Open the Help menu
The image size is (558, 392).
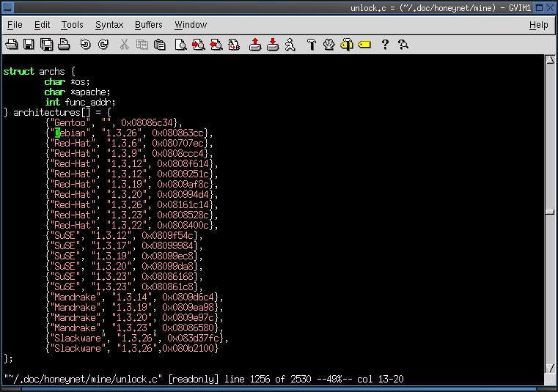coord(538,24)
